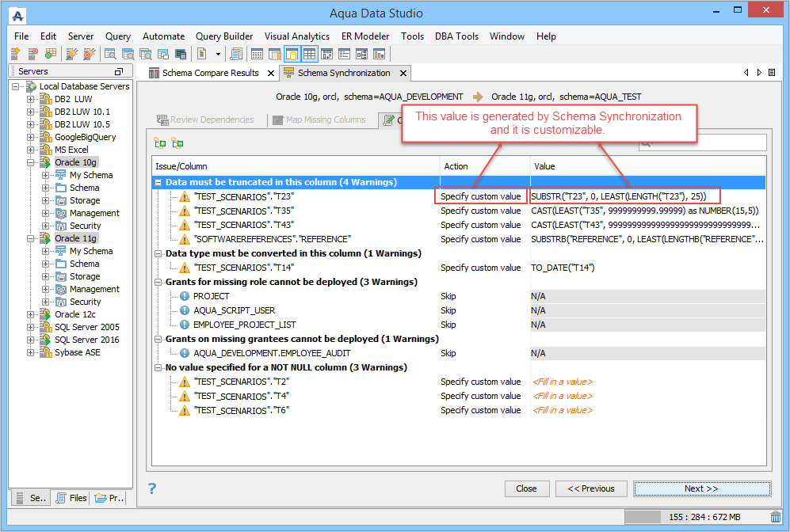The height and width of the screenshot is (532, 790).
Task: Select Management under Oracle 11g
Action: (x=95, y=289)
